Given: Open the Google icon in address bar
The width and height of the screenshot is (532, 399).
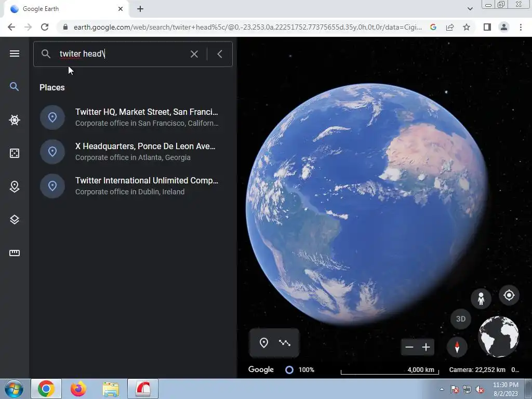Looking at the screenshot, I should pos(433,27).
